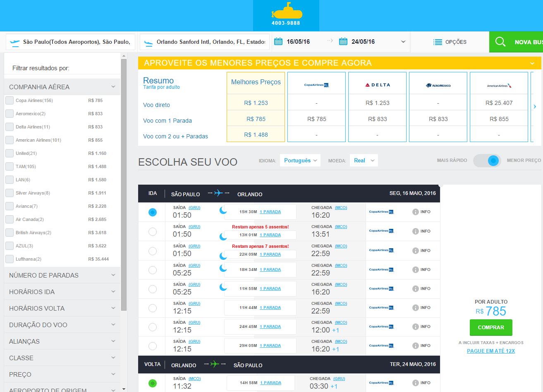Click the magnifier icon in Nova Busca
The height and width of the screenshot is (392, 543).
coord(500,42)
